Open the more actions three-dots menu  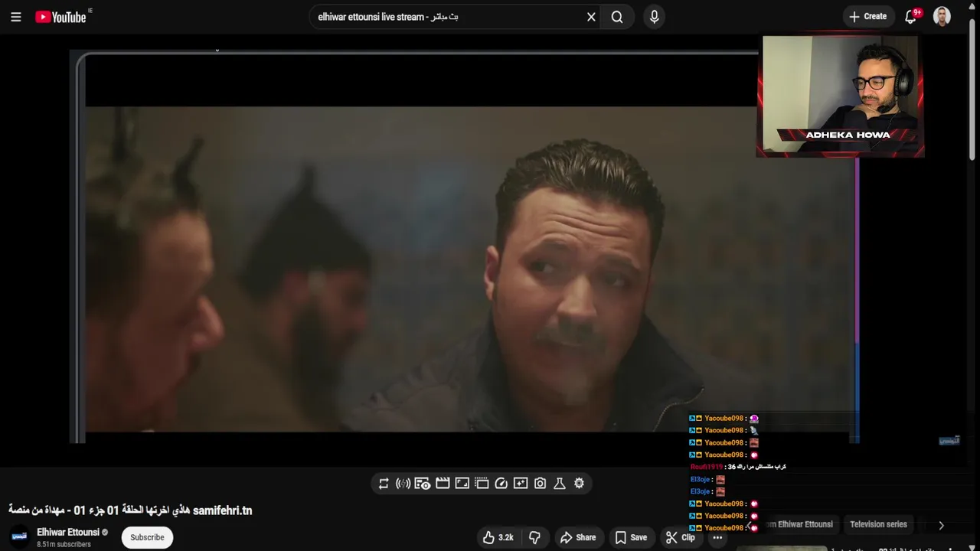point(717,538)
